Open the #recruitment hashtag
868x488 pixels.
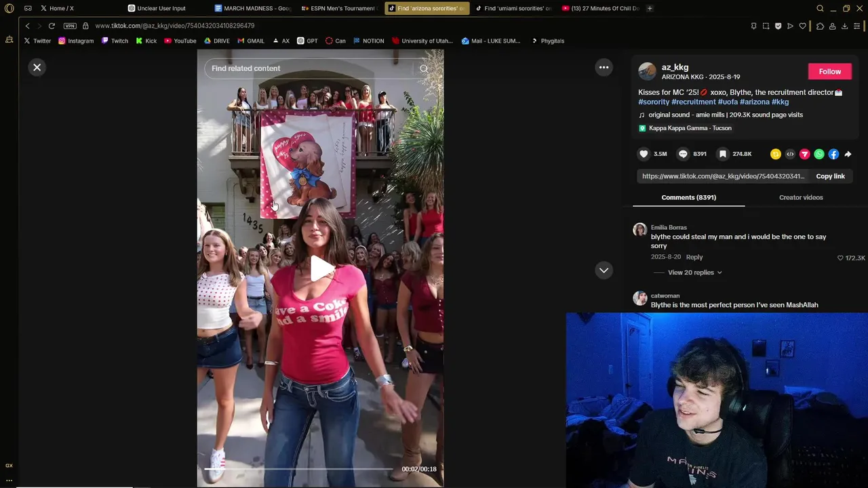(693, 102)
